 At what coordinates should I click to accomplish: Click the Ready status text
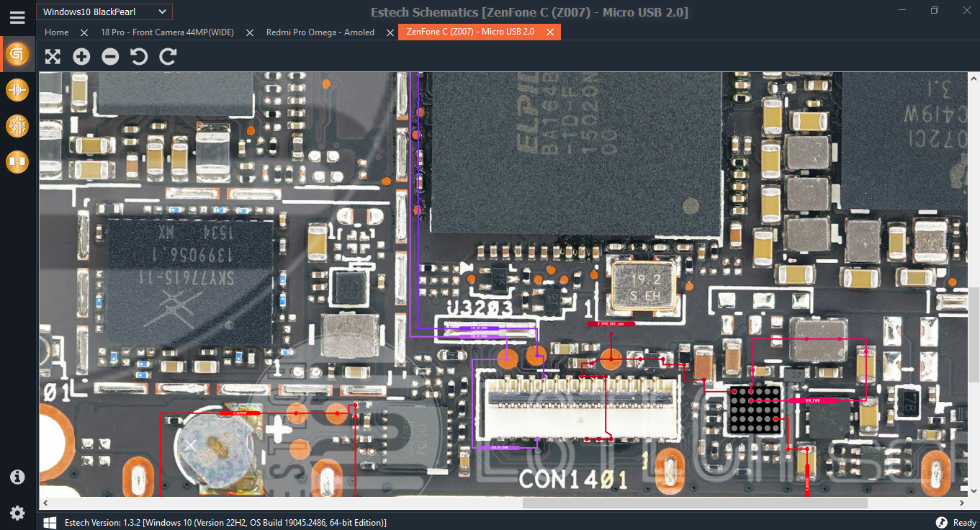click(x=964, y=522)
